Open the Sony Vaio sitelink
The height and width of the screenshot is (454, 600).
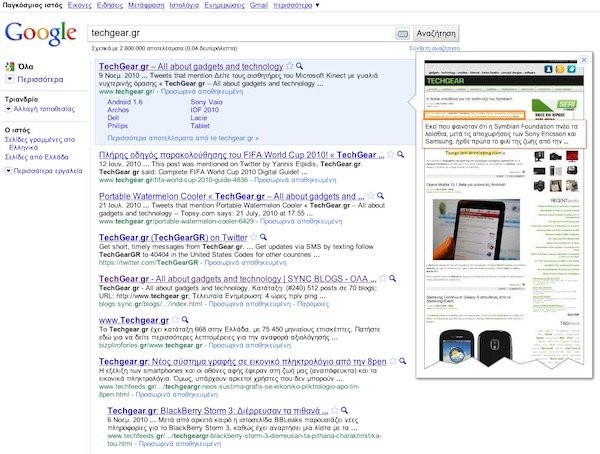tap(206, 102)
